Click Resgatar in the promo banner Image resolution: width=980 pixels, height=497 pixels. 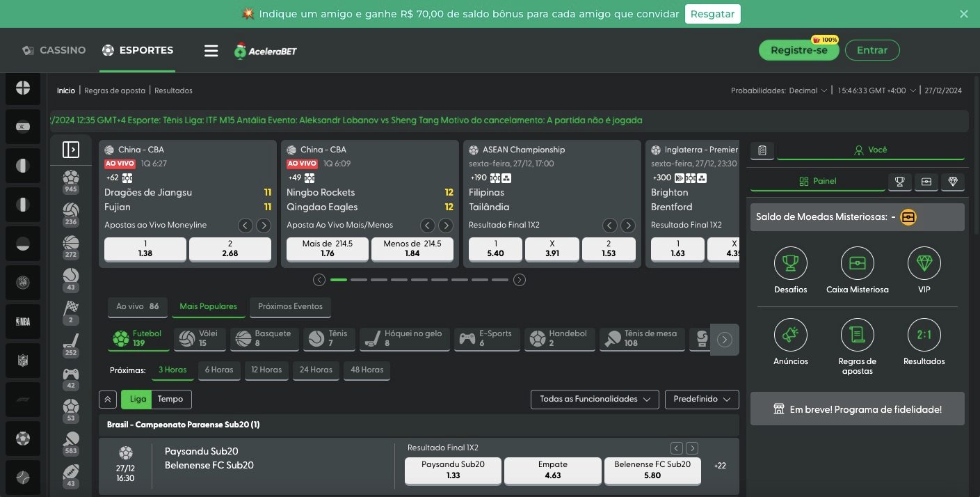[x=713, y=14]
